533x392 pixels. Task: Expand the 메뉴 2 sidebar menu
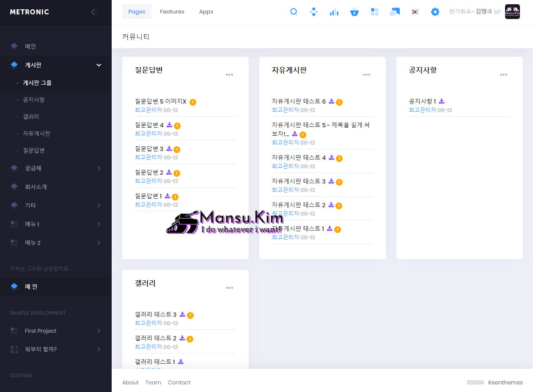tap(99, 243)
